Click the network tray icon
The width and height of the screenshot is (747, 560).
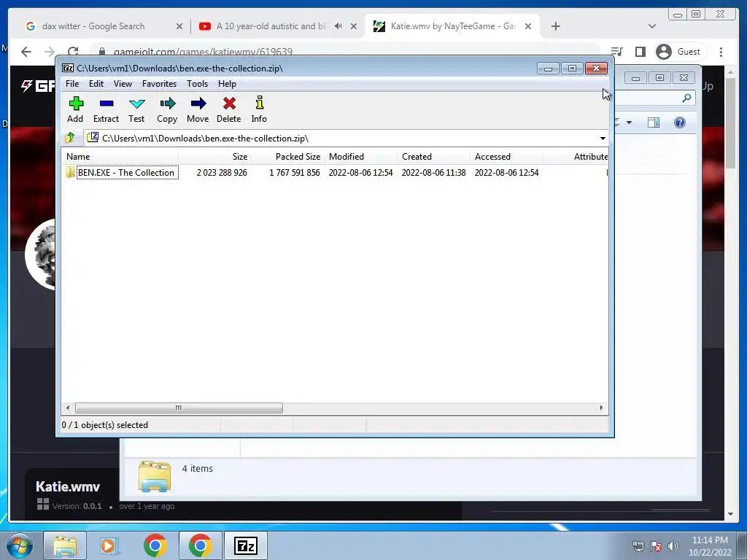point(638,546)
